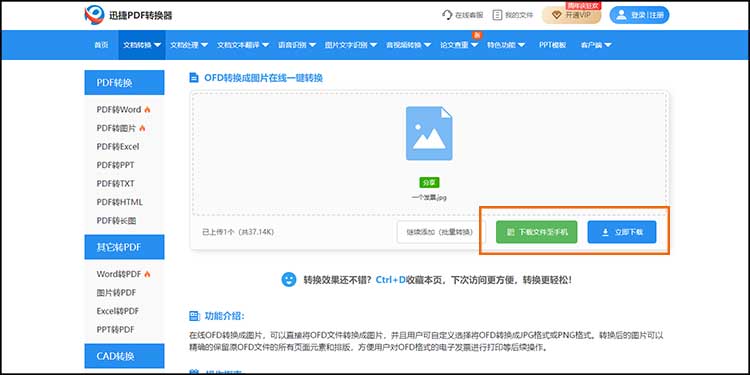This screenshot has height=375, width=750.
Task: Expand the 论文查重 dropdown menu
Action: click(x=459, y=45)
